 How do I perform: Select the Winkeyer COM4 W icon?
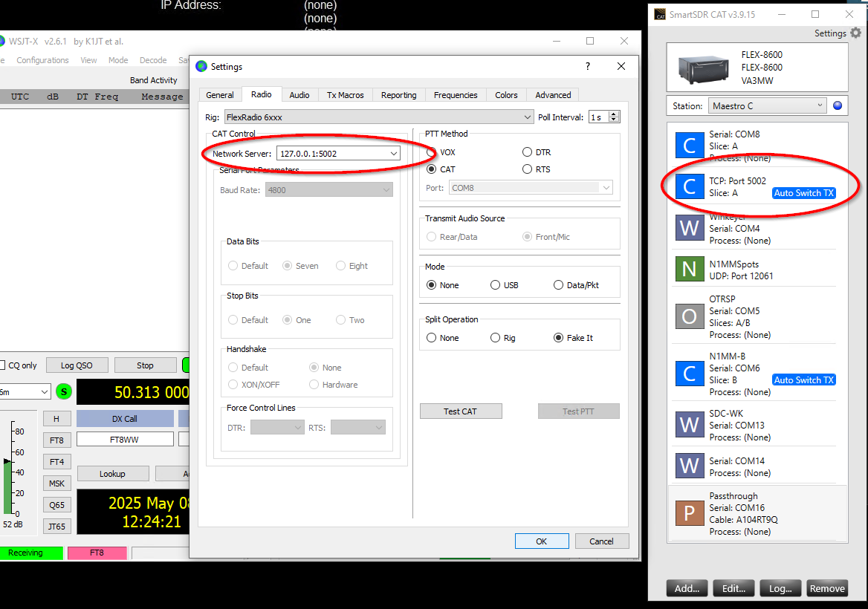click(689, 228)
